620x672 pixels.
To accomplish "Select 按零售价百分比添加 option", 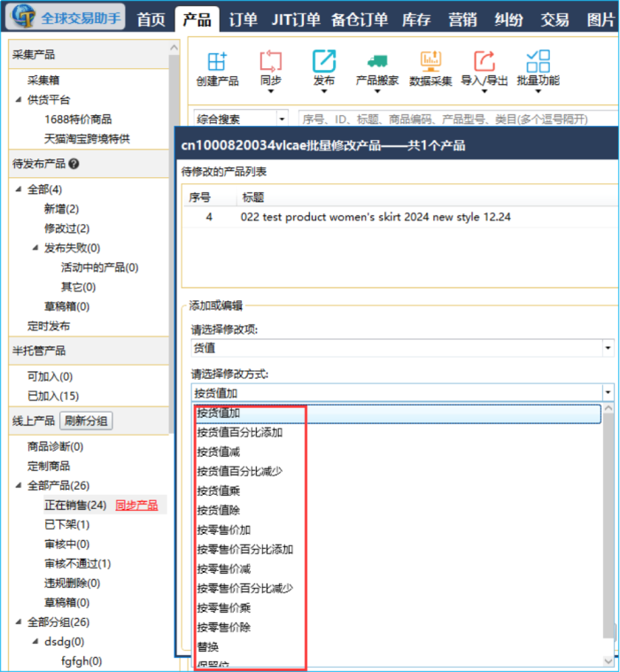I will [397, 550].
